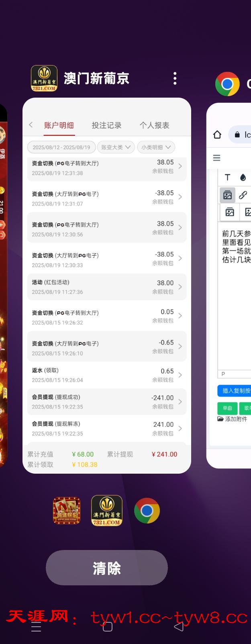
Task: Open the hamburger menu in Chrome page
Action: click(216, 158)
